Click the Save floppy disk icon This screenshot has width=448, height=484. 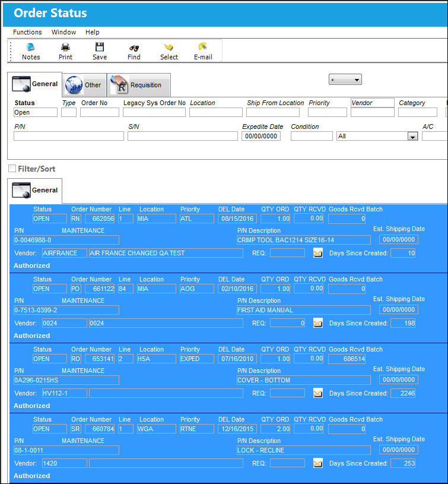(x=100, y=48)
